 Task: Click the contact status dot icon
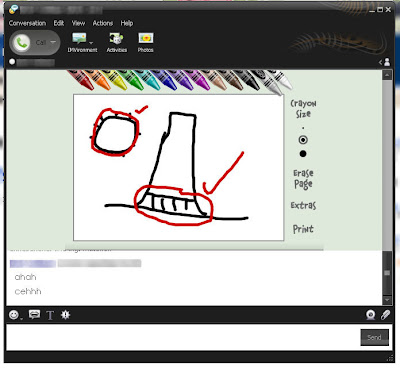coord(12,62)
